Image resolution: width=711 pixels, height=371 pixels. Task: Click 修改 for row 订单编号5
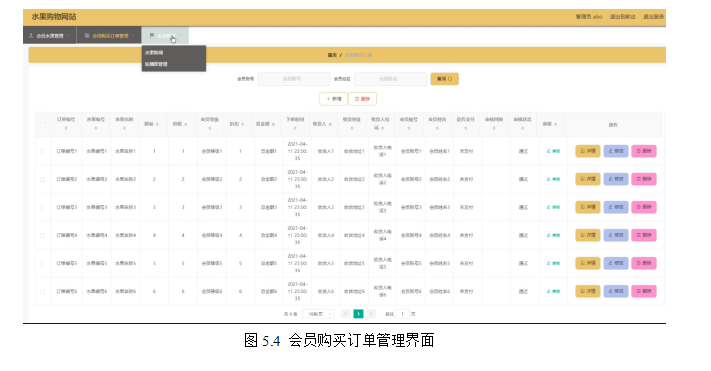point(616,264)
